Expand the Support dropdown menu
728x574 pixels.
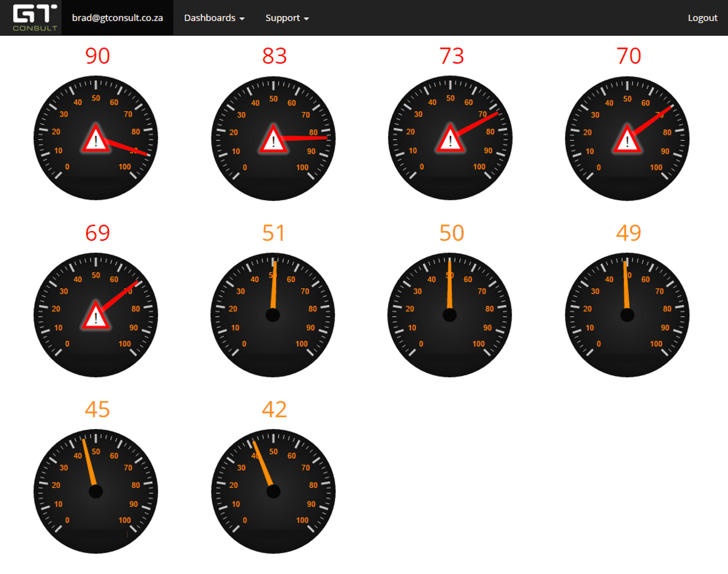point(287,18)
